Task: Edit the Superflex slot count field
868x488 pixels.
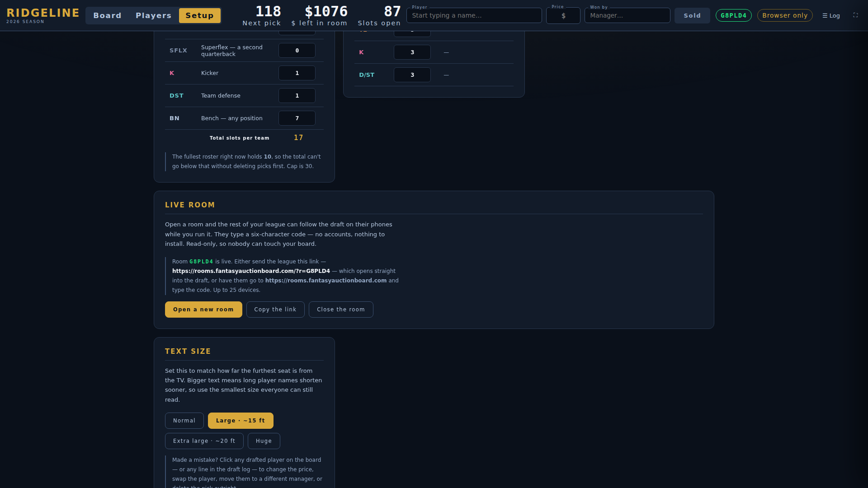Action: (x=297, y=51)
